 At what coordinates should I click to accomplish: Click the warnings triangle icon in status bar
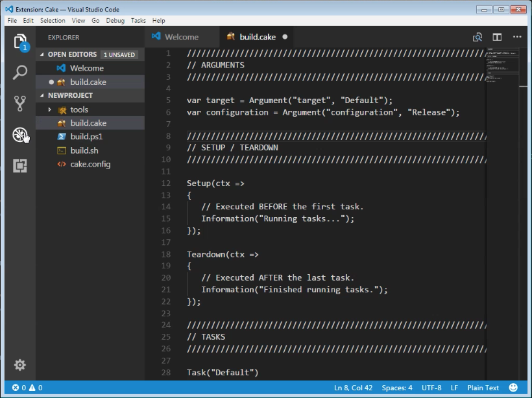pyautogui.click(x=32, y=388)
